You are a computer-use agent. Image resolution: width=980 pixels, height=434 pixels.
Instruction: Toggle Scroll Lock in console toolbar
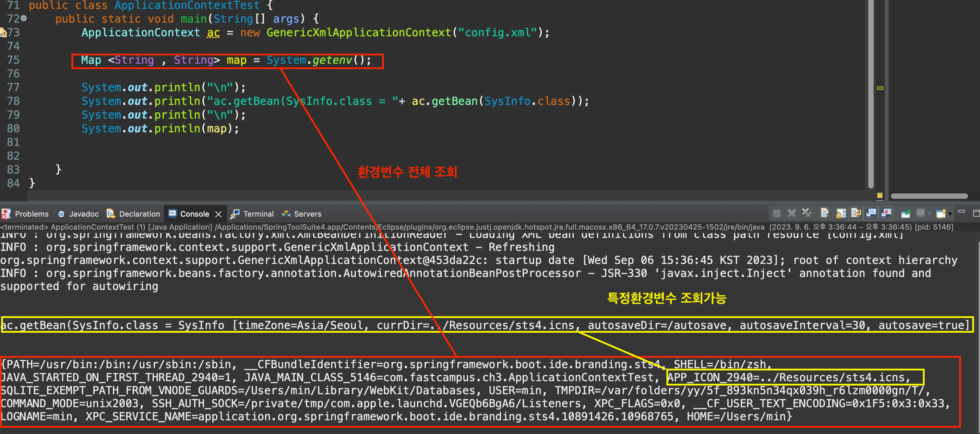tap(841, 213)
